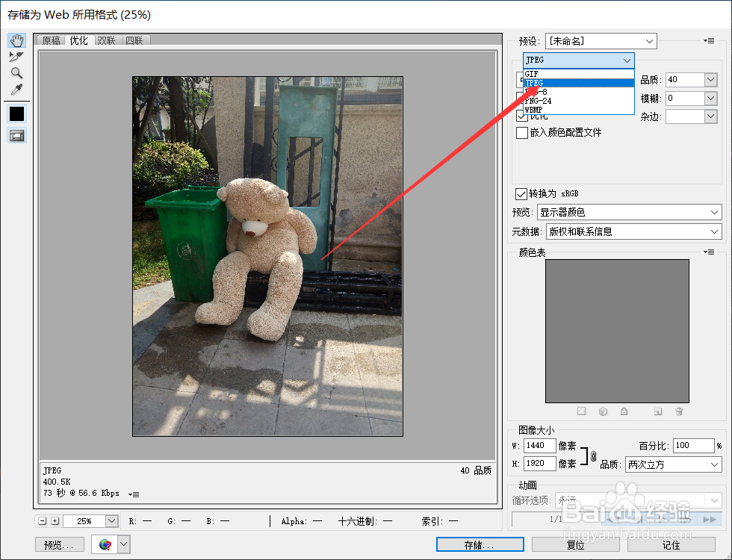Open the 元数据 版权和联系信息 dropdown
This screenshot has height=560, width=732.
(634, 231)
